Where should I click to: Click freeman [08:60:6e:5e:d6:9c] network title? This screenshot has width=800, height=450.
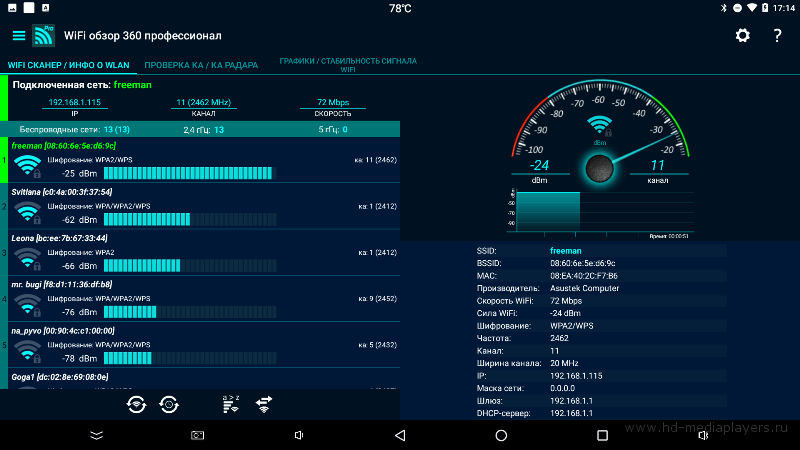pyautogui.click(x=64, y=146)
